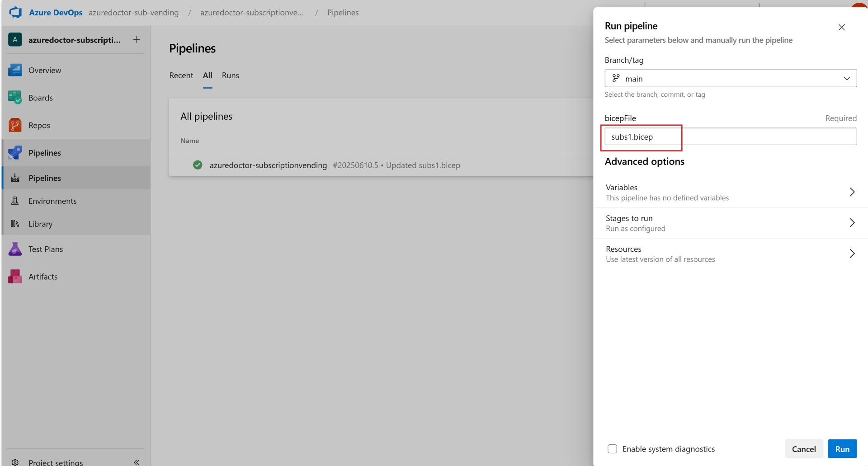Click the Azure DevOps header link
868x466 pixels.
coord(56,13)
